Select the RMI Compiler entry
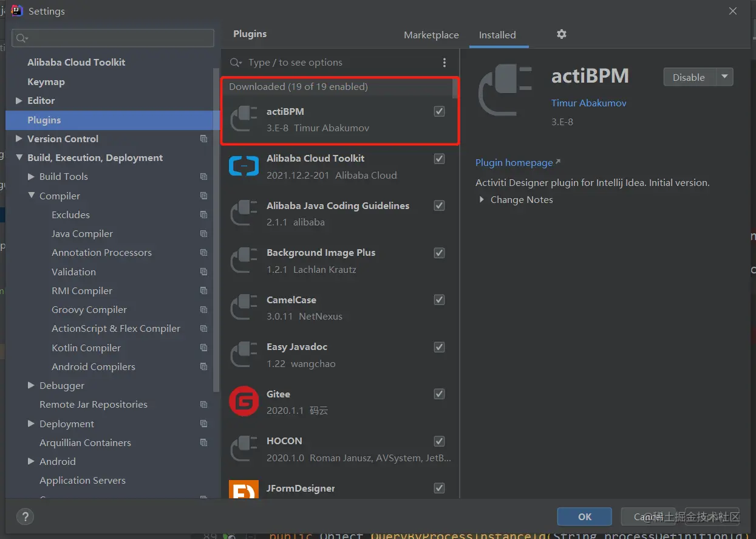 [x=82, y=291]
